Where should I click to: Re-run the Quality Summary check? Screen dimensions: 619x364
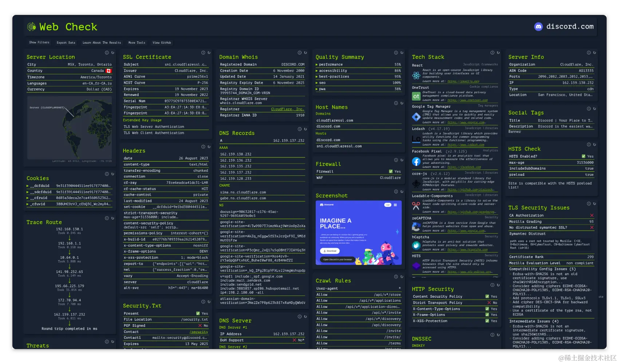point(402,53)
